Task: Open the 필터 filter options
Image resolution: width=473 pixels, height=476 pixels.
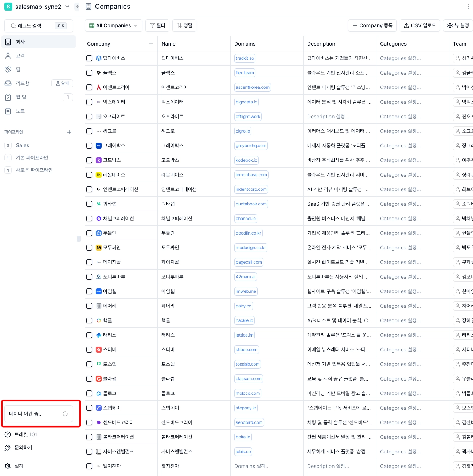Action: [157, 25]
